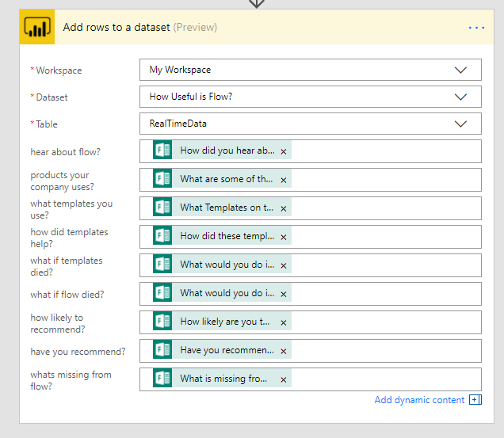Expand the Table dropdown showing RealTimeData

pos(461,124)
